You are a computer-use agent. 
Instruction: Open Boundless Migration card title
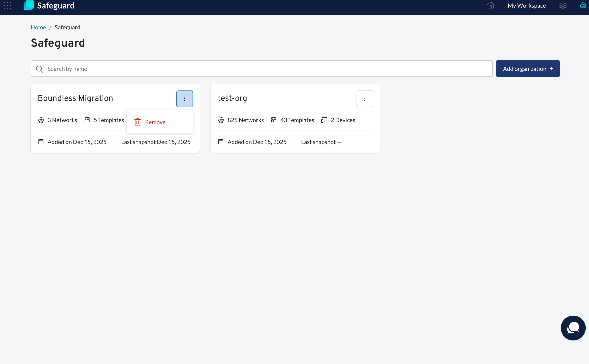tap(75, 98)
